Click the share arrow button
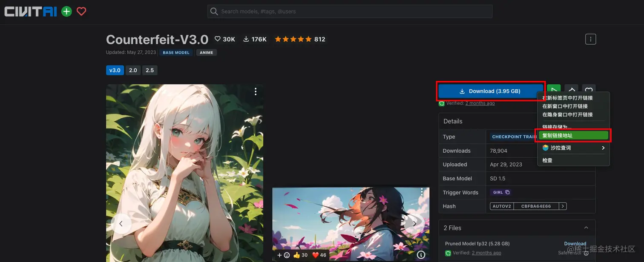 click(572, 88)
